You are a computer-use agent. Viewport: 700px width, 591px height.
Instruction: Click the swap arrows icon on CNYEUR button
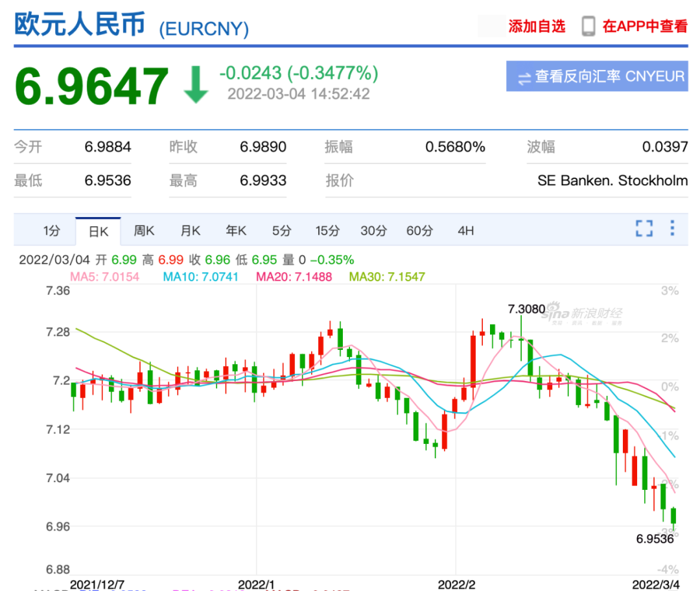click(526, 76)
